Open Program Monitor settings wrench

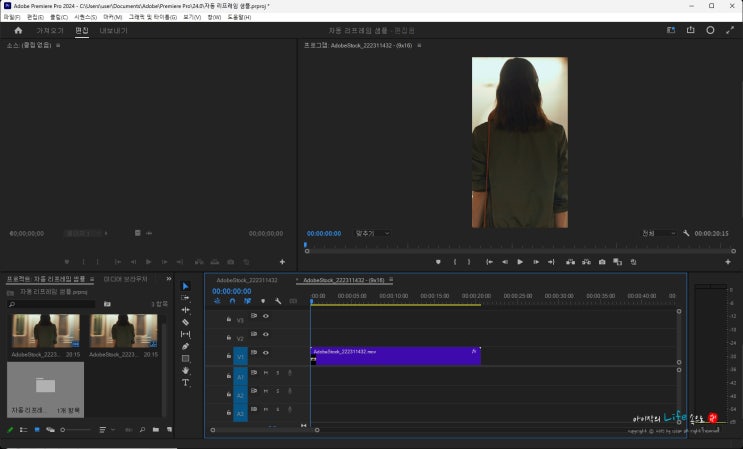point(687,233)
